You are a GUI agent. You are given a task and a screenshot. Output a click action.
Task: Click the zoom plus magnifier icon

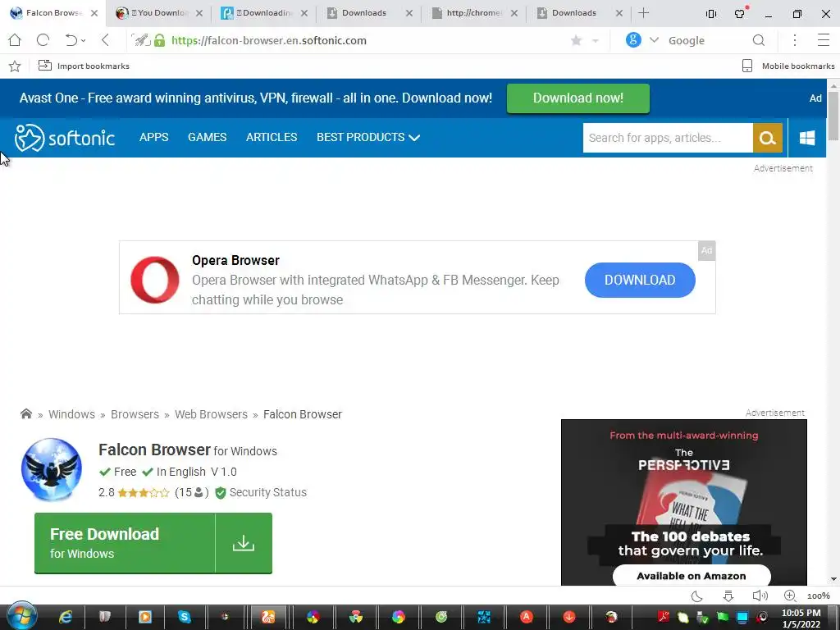coord(790,596)
